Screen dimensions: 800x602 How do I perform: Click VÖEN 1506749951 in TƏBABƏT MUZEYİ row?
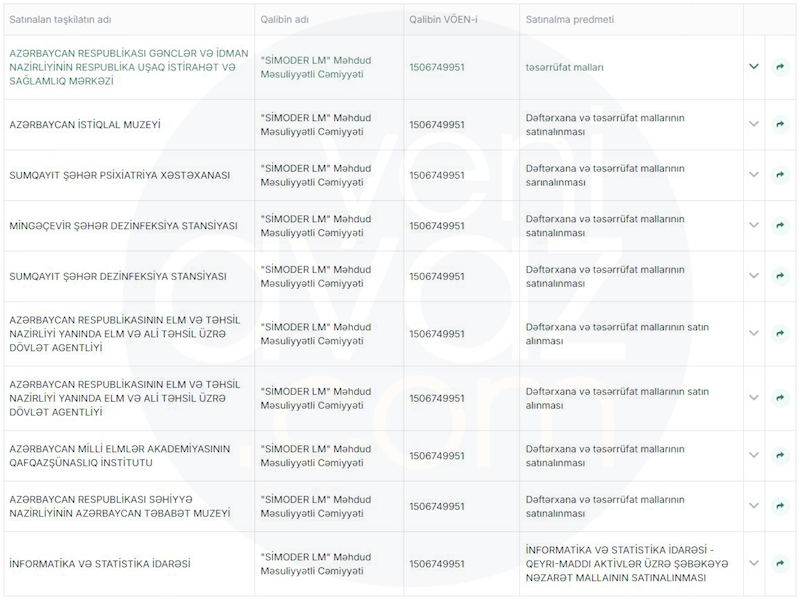pos(437,506)
